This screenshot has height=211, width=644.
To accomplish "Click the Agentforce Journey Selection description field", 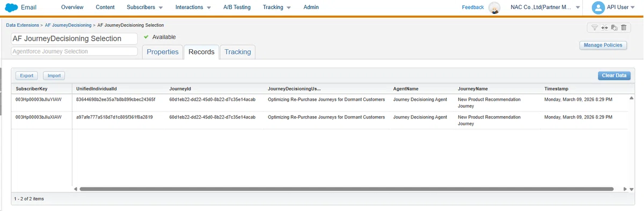I will click(75, 51).
